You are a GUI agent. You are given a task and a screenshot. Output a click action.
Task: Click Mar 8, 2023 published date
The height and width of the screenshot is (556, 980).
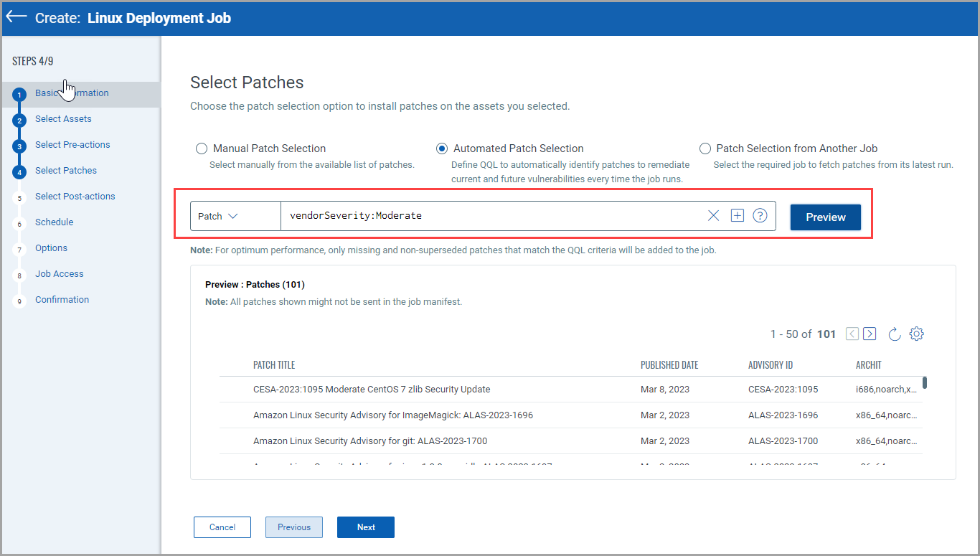(x=665, y=390)
